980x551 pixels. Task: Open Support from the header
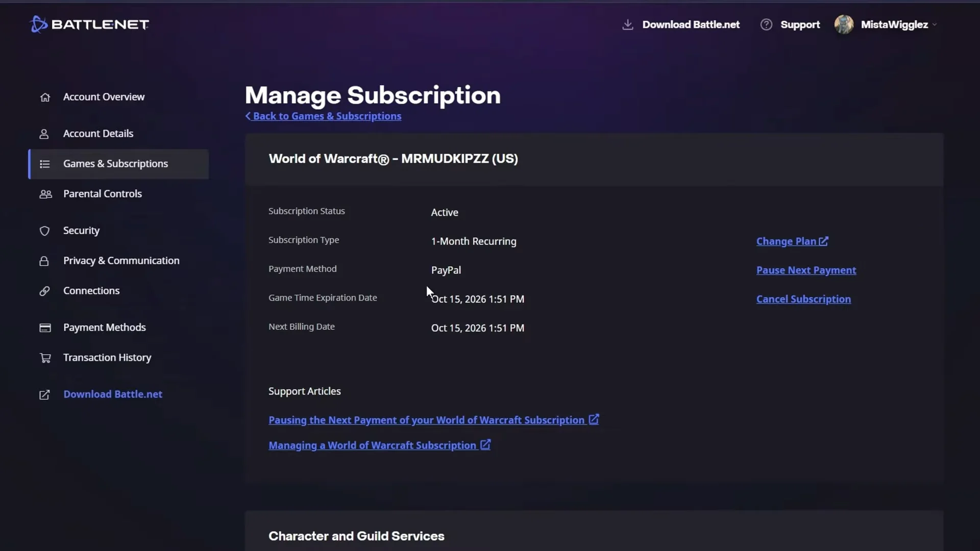[x=800, y=24]
